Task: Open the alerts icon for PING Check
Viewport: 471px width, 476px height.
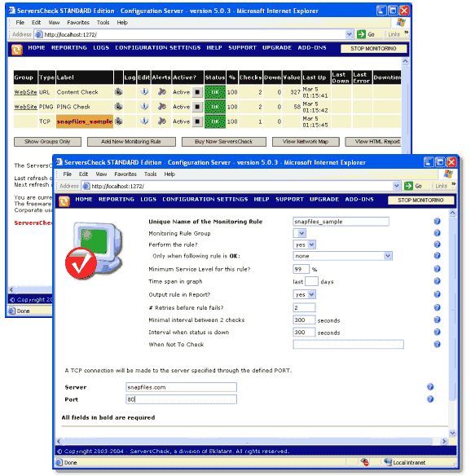Action: tap(162, 107)
